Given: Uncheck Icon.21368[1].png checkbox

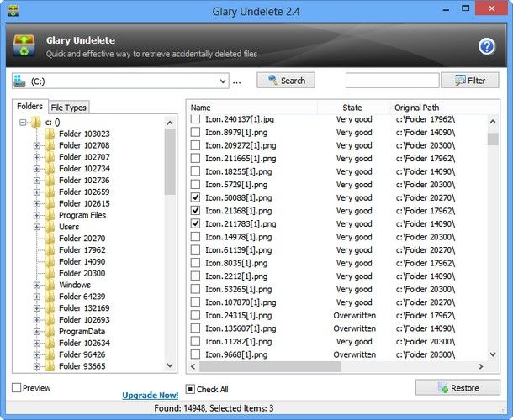Looking at the screenshot, I should tap(195, 211).
